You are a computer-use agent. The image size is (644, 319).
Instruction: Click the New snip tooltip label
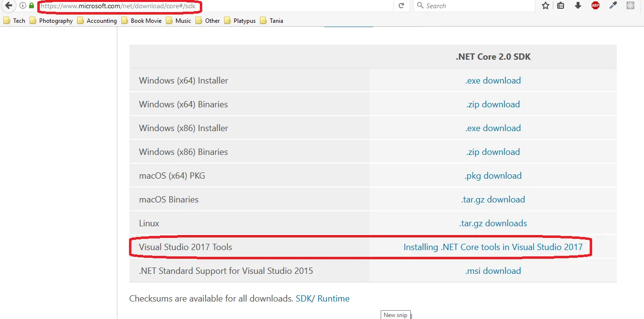(x=395, y=315)
